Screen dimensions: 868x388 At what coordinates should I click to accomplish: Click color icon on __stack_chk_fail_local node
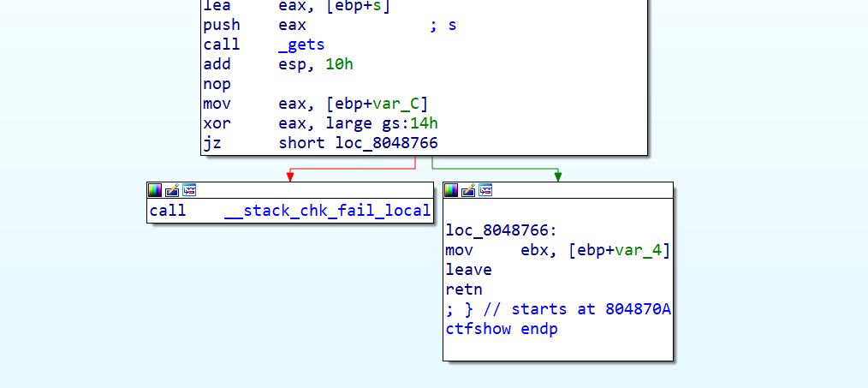point(155,190)
